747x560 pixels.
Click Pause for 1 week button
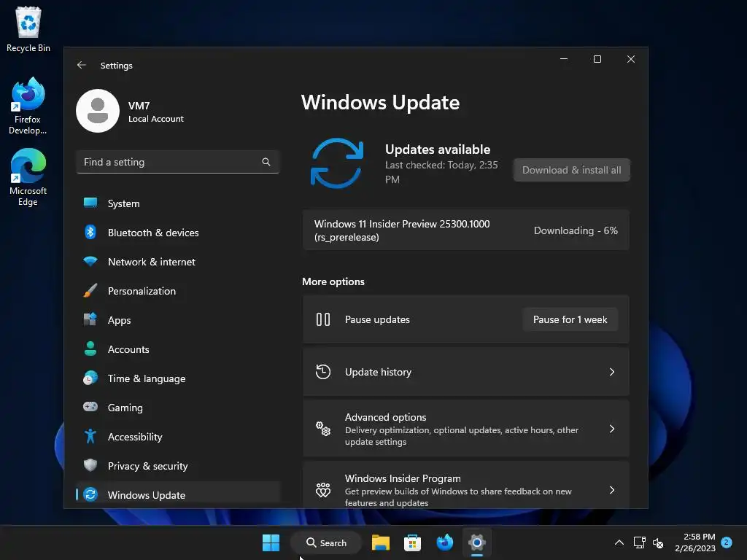pos(570,319)
